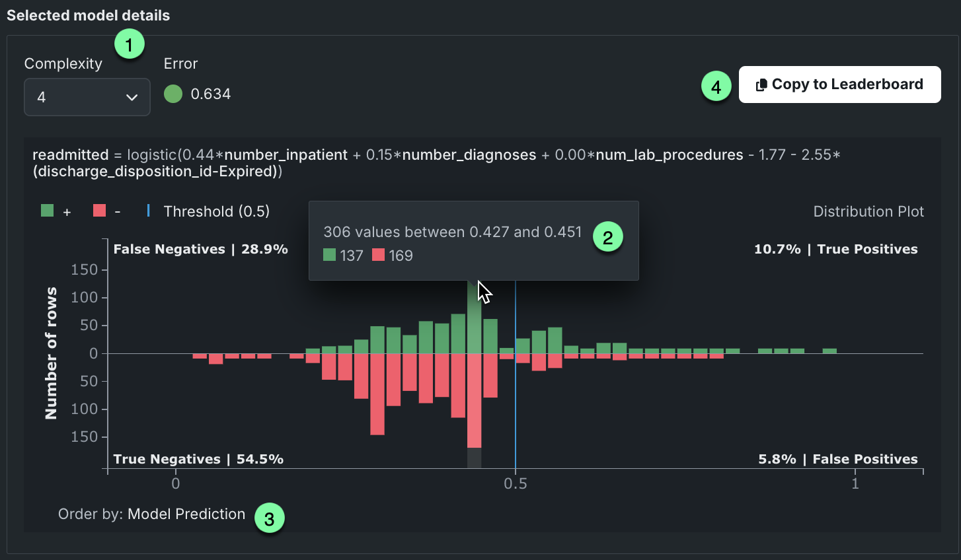Screen dimensions: 961x560
Task: Click the Complexity dropdown chevron arrow
Action: (x=132, y=98)
